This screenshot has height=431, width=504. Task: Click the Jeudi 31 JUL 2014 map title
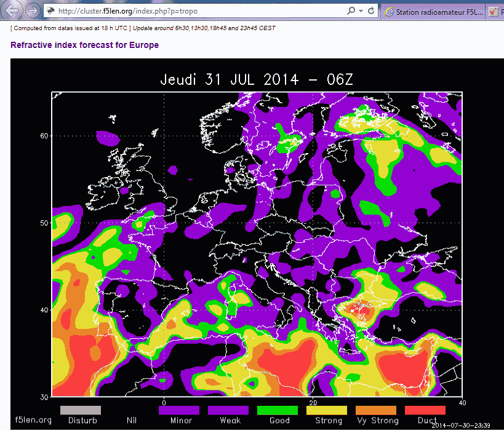coord(257,79)
